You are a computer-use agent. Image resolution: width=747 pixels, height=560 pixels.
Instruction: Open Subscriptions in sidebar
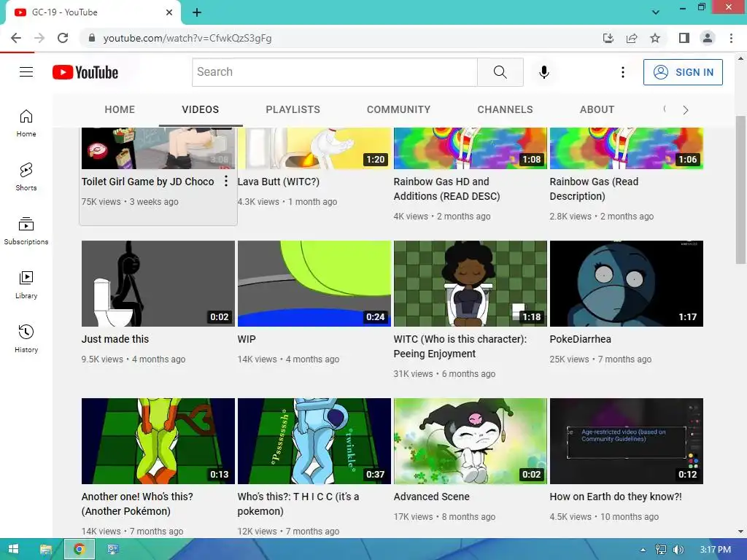(x=26, y=230)
